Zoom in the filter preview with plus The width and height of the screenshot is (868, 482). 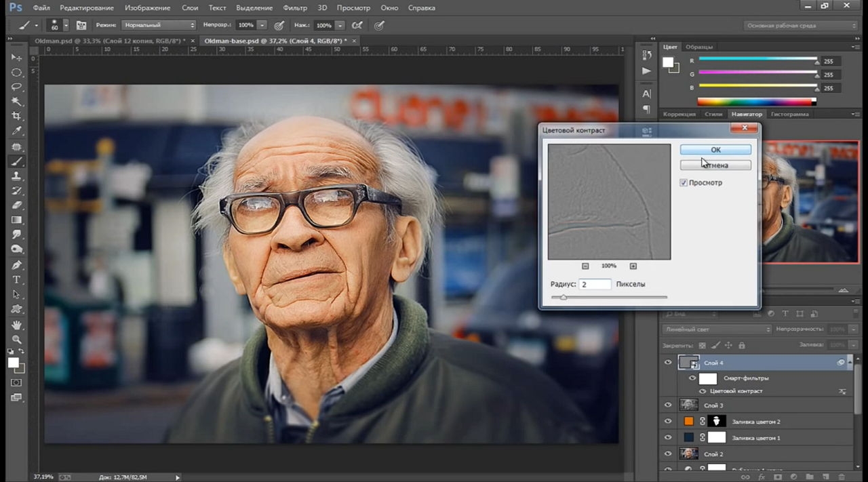(x=633, y=266)
